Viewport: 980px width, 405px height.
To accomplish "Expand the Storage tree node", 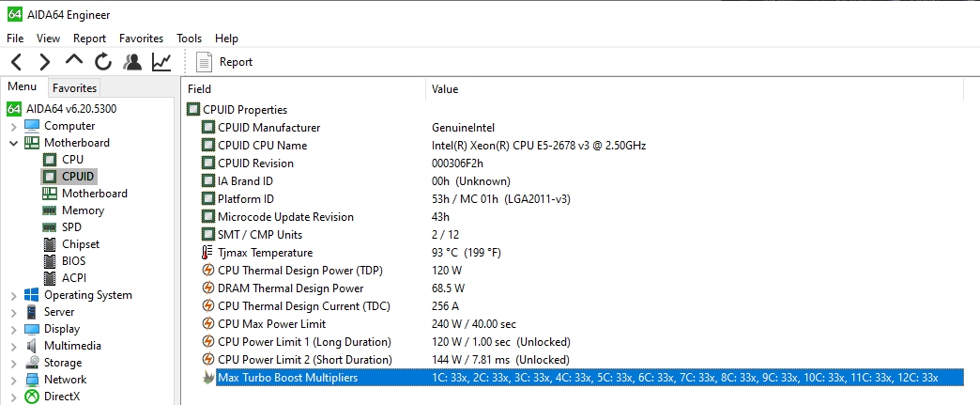I will click(x=13, y=363).
